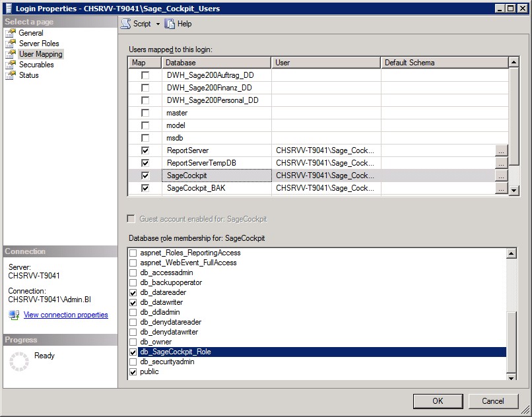Viewport: 532px width, 417px height.
Task: Select the ReportServer database cell
Action: click(x=216, y=150)
